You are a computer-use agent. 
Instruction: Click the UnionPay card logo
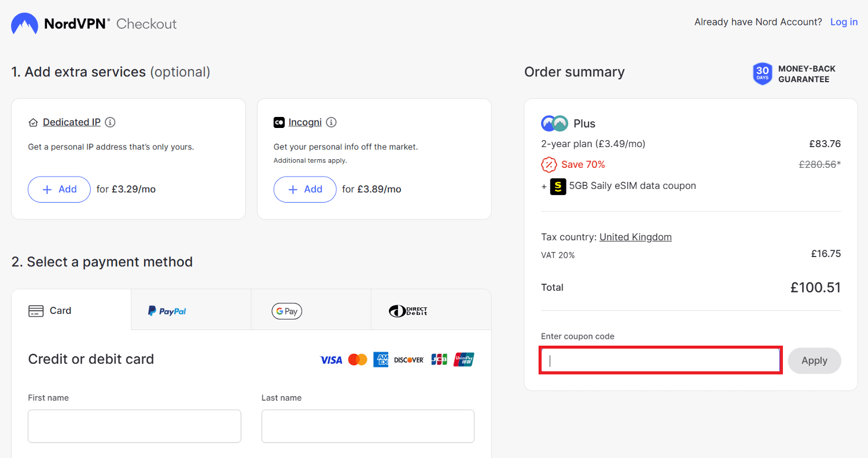point(464,360)
